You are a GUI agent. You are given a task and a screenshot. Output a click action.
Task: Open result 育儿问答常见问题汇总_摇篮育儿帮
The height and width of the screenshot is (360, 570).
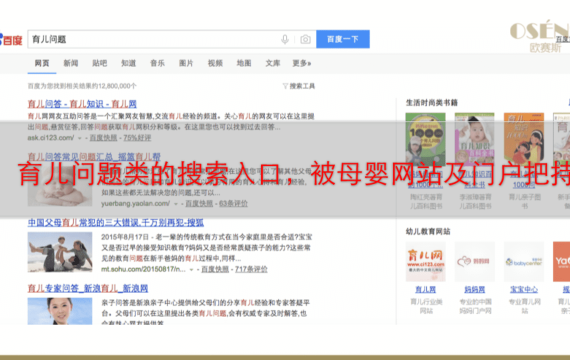click(x=94, y=157)
